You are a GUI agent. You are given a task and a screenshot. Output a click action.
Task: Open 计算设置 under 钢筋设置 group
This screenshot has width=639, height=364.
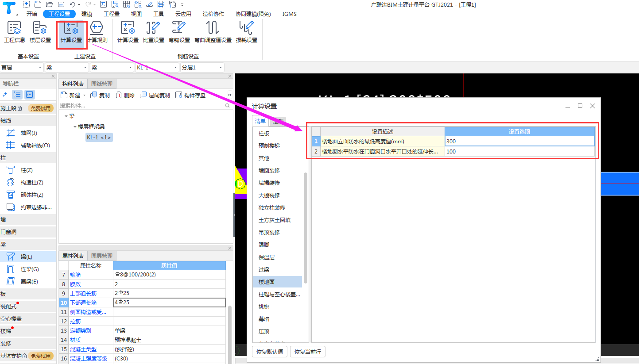(x=128, y=32)
